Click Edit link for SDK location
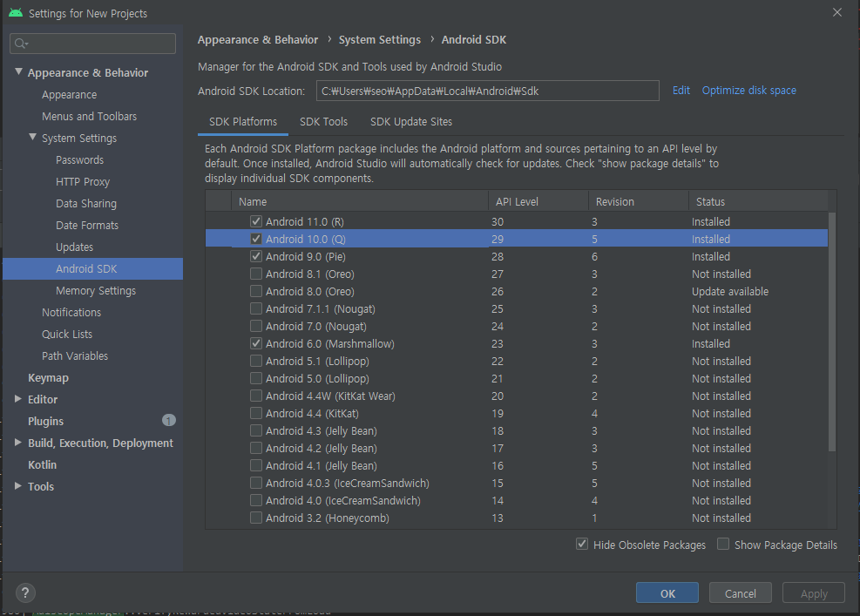860x616 pixels. pyautogui.click(x=681, y=91)
